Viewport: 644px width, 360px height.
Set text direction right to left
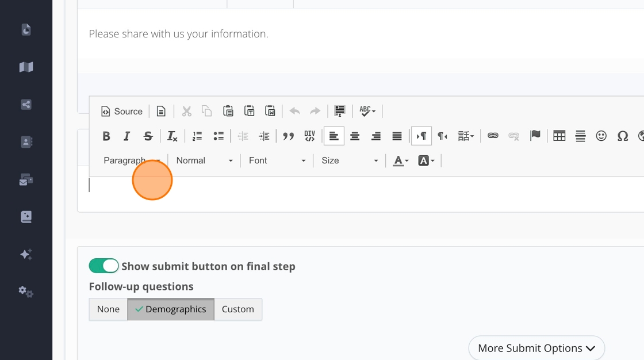click(442, 136)
